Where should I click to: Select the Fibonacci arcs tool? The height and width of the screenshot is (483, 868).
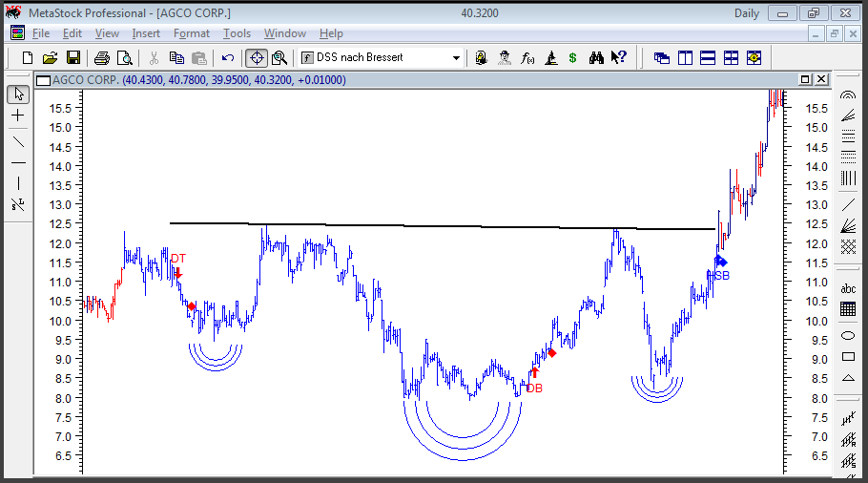[848, 94]
